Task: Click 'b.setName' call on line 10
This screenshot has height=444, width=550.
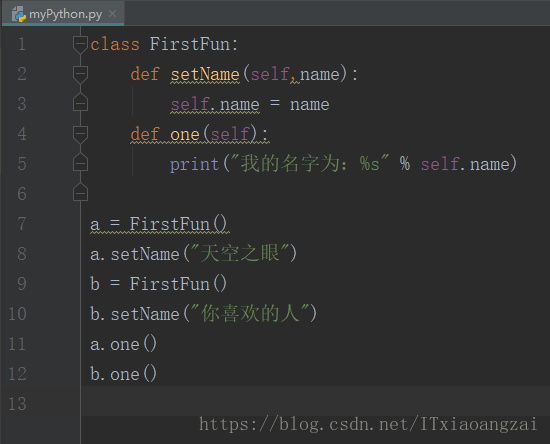Action: click(135, 314)
